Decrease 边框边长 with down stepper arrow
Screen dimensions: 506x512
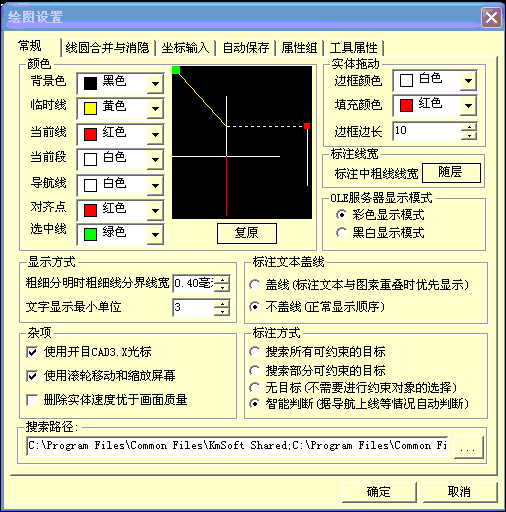pos(469,135)
